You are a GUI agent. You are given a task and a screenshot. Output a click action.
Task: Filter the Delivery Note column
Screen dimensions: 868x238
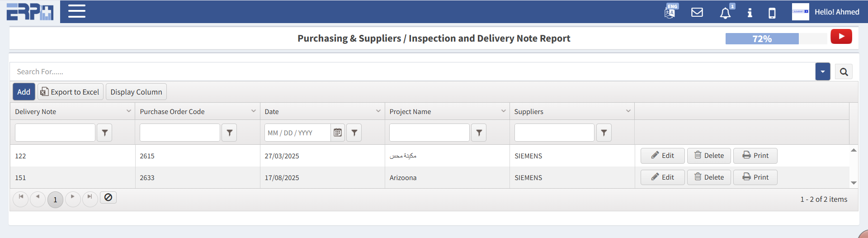point(104,133)
